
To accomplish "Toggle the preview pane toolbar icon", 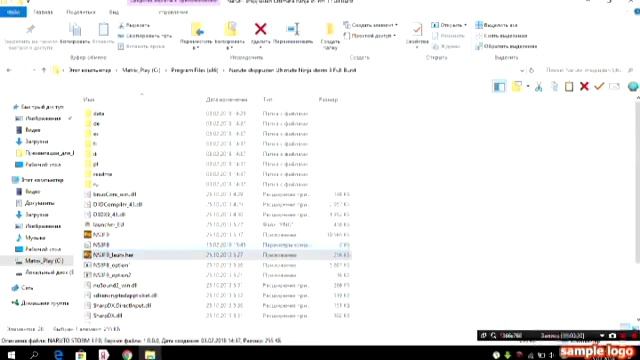I will [x=499, y=87].
